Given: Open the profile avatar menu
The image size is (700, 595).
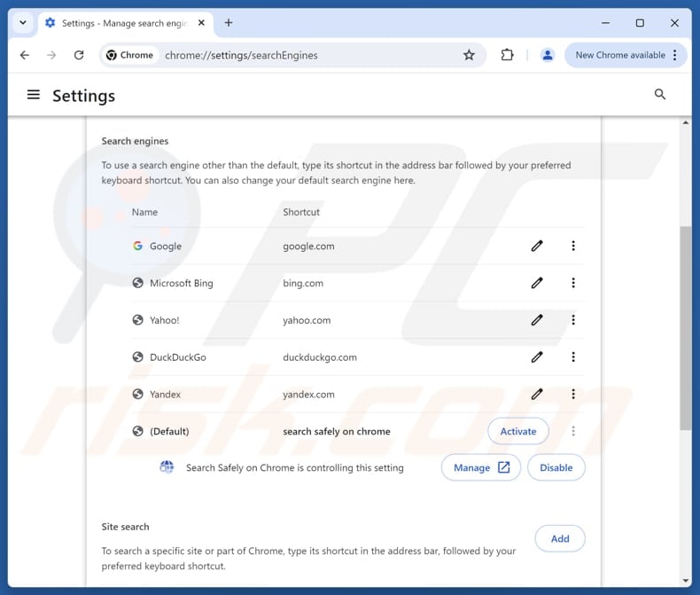Looking at the screenshot, I should [x=548, y=55].
